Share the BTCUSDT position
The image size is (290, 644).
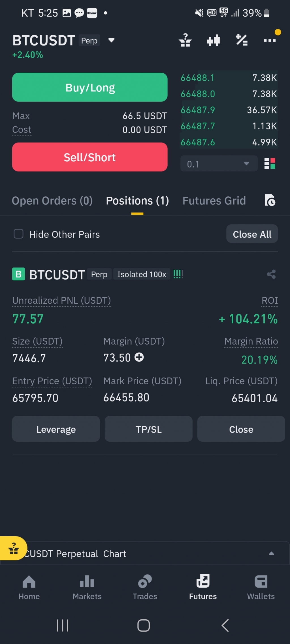(271, 274)
